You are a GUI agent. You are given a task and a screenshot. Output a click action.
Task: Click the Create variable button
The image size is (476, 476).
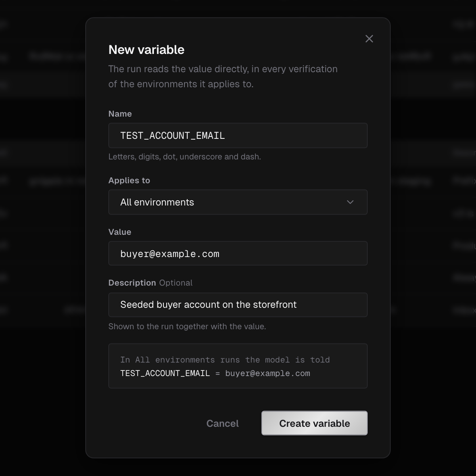click(x=315, y=423)
